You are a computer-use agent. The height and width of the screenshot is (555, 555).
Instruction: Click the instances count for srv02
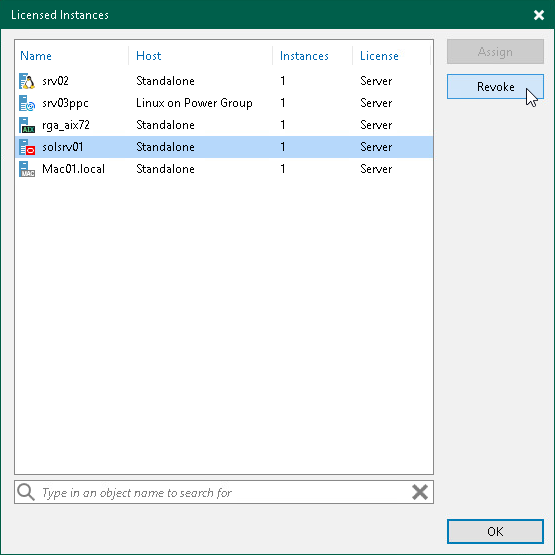(x=283, y=81)
